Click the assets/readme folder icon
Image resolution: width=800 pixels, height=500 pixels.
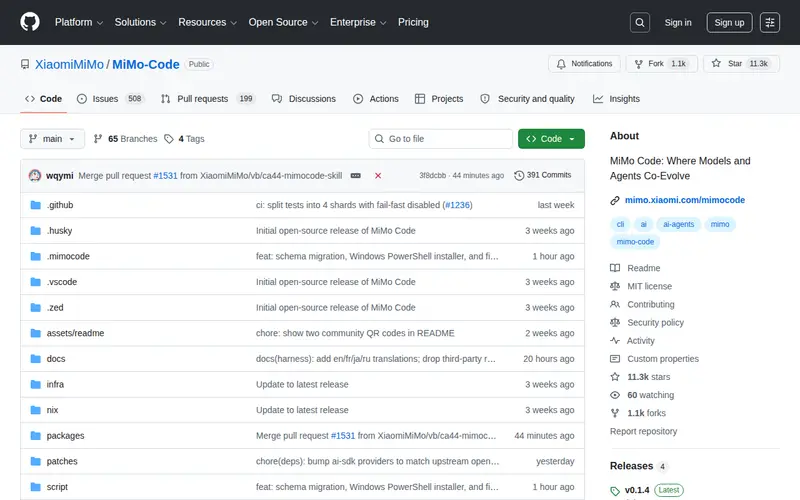[35, 333]
